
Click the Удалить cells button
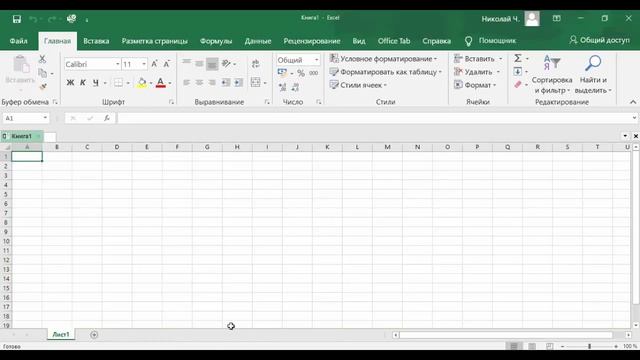[473, 72]
